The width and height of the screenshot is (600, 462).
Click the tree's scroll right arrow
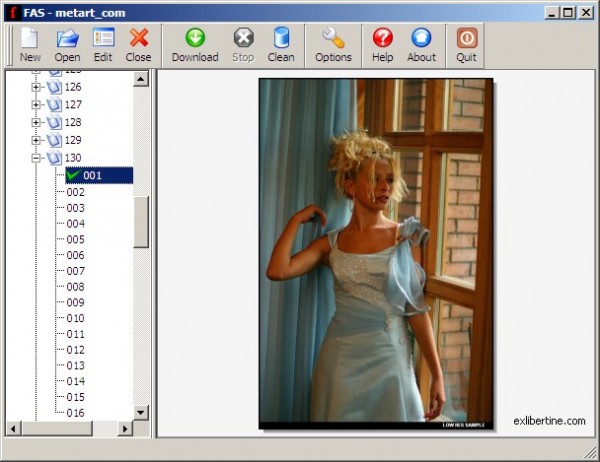coord(125,429)
